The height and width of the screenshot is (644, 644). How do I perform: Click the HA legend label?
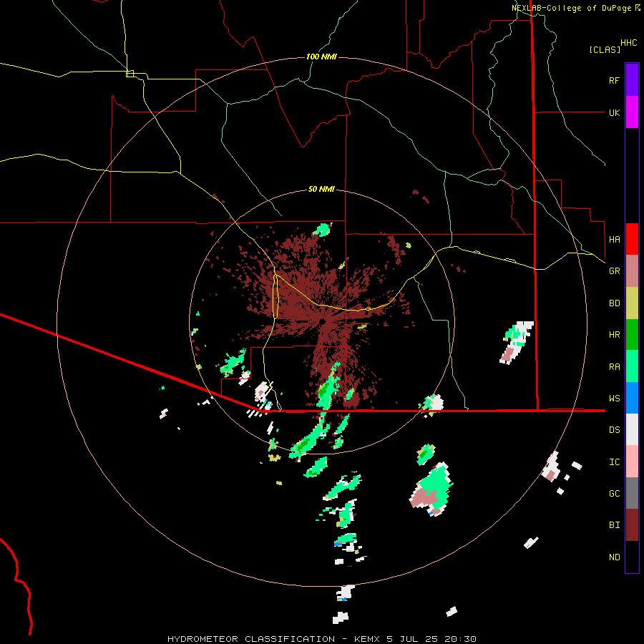(615, 240)
